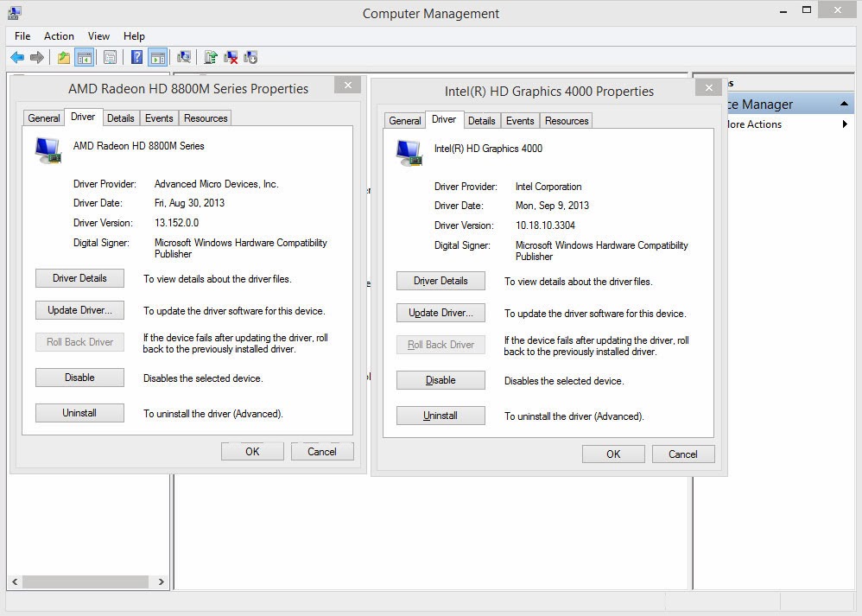The image size is (862, 616).
Task: Select Driver tab in AMD Radeon dialog
Action: point(83,117)
